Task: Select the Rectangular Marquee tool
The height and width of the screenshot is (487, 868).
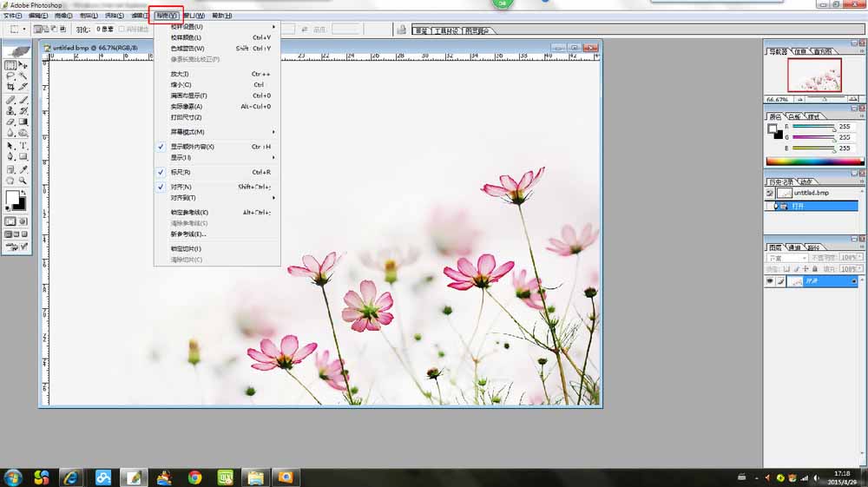Action: [x=10, y=65]
